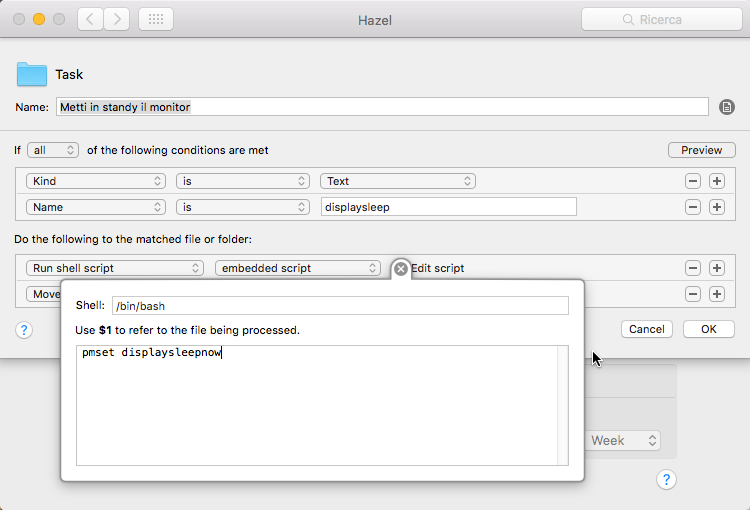Open the 'all' conditions dropdown

(53, 150)
